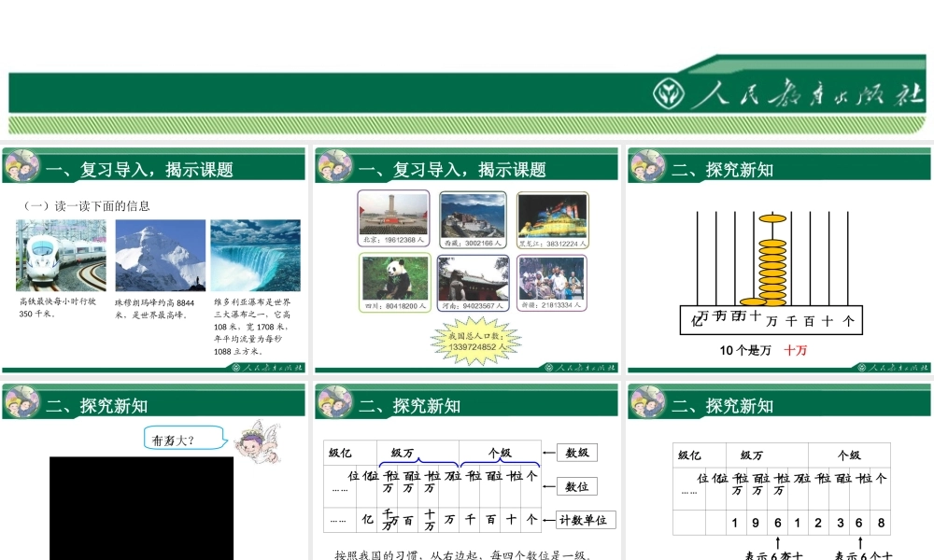Click the black video placeholder area

141,509
